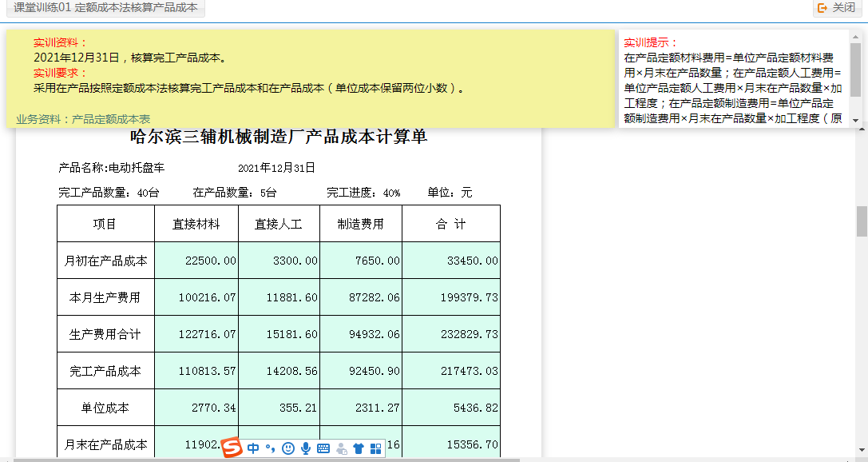Open the Sogou toolbox grid icon
The height and width of the screenshot is (462, 868).
(376, 448)
